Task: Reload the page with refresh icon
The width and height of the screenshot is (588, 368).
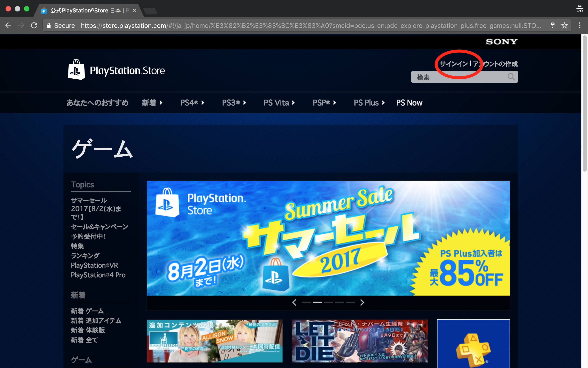Action: coord(34,25)
